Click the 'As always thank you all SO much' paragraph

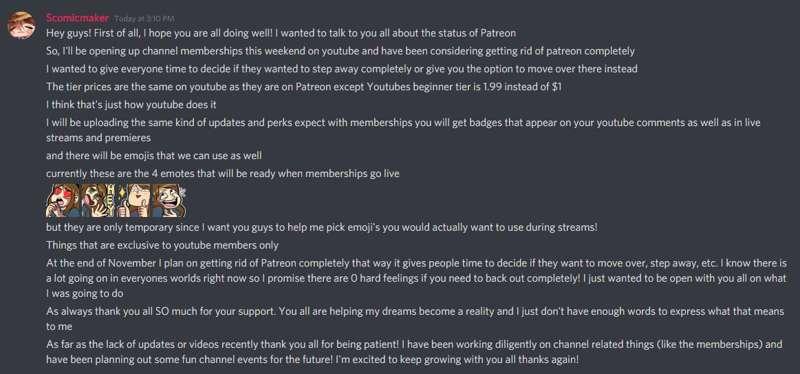(x=415, y=319)
